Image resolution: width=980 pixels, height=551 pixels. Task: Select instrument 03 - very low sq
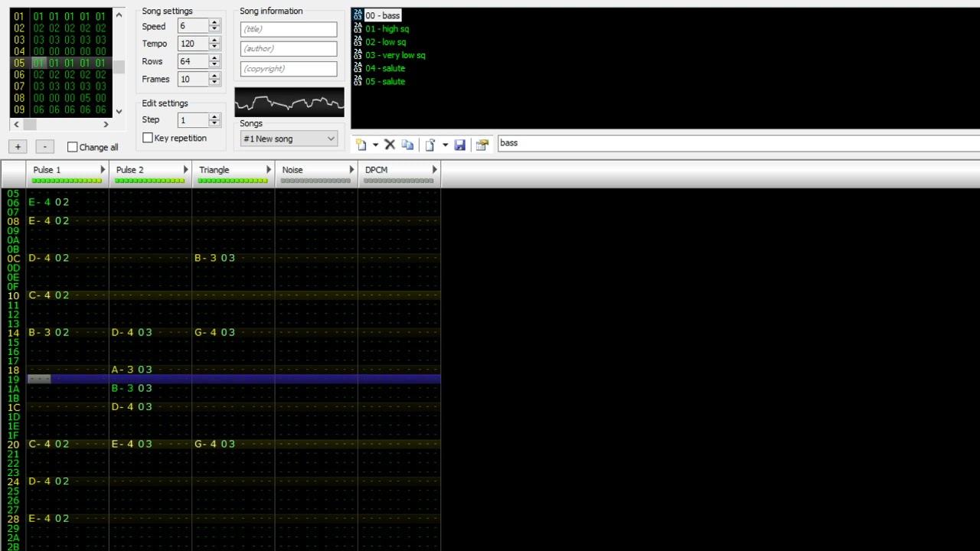pyautogui.click(x=395, y=55)
